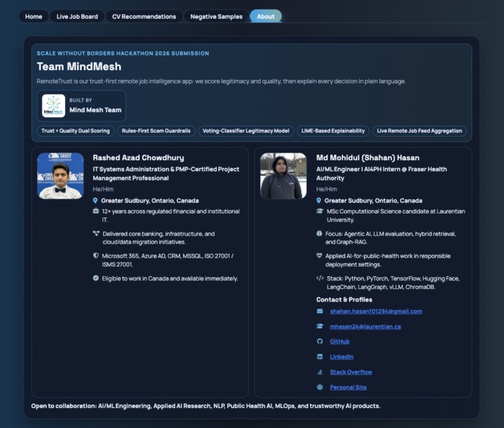This screenshot has width=504, height=428.
Task: Click the globe icon beside Personal Site
Action: (320, 387)
